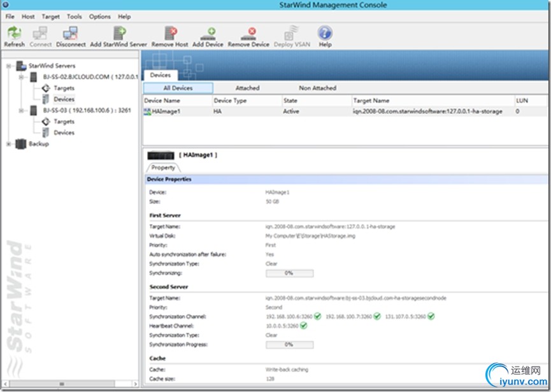Viewport: 551px width, 392px height.
Task: Click the Add Device toolbar icon
Action: click(208, 34)
